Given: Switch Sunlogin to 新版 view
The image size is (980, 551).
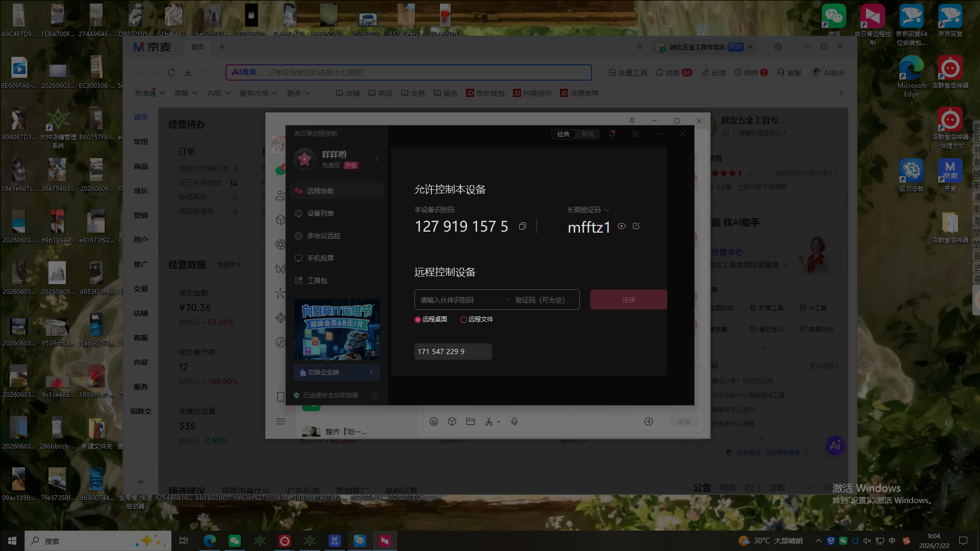Looking at the screenshot, I should pos(587,134).
